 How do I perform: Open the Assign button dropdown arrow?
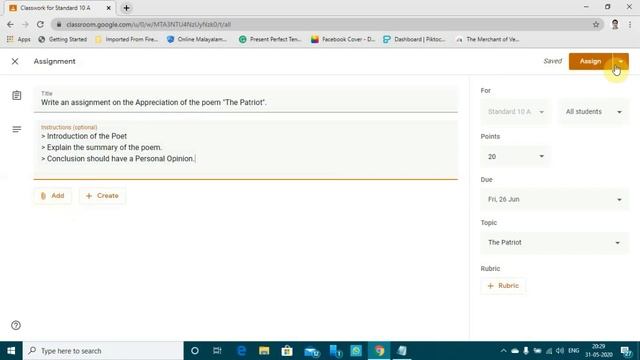click(x=620, y=61)
